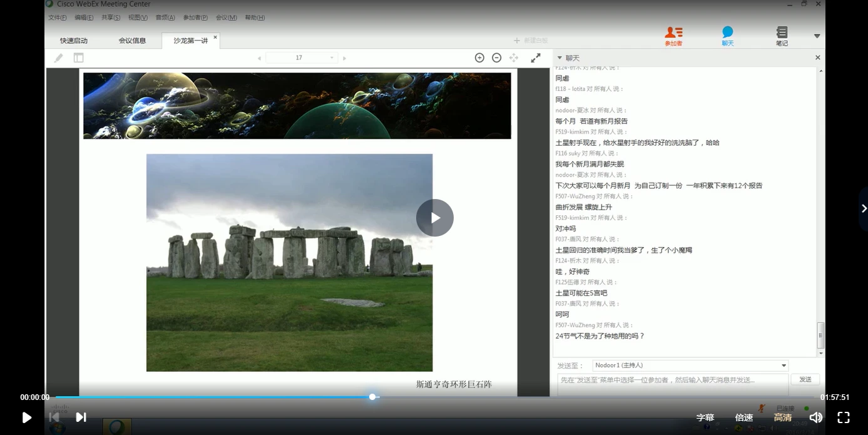Click the fit-to-viewer arrows icon
This screenshot has width=868, height=435.
(514, 58)
